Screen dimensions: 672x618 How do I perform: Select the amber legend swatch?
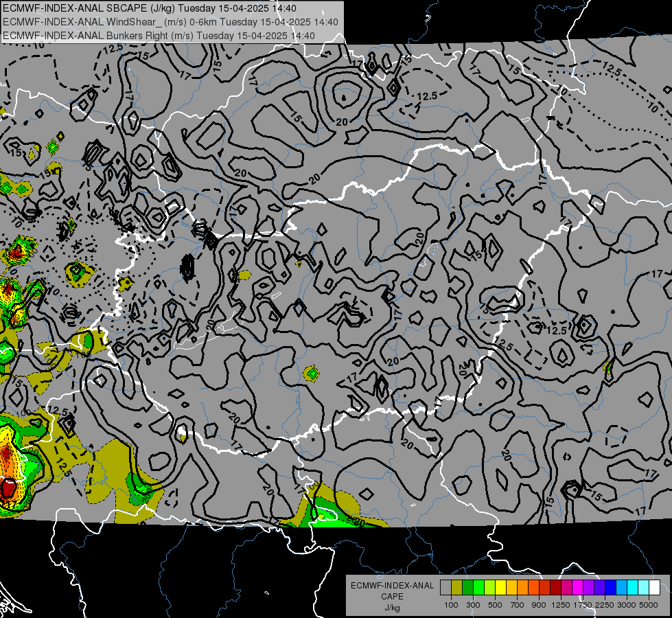(511, 588)
